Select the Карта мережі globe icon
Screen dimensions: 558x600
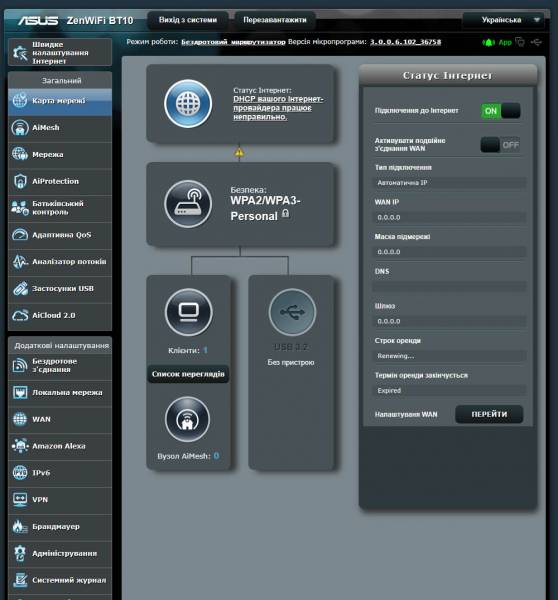(20, 101)
